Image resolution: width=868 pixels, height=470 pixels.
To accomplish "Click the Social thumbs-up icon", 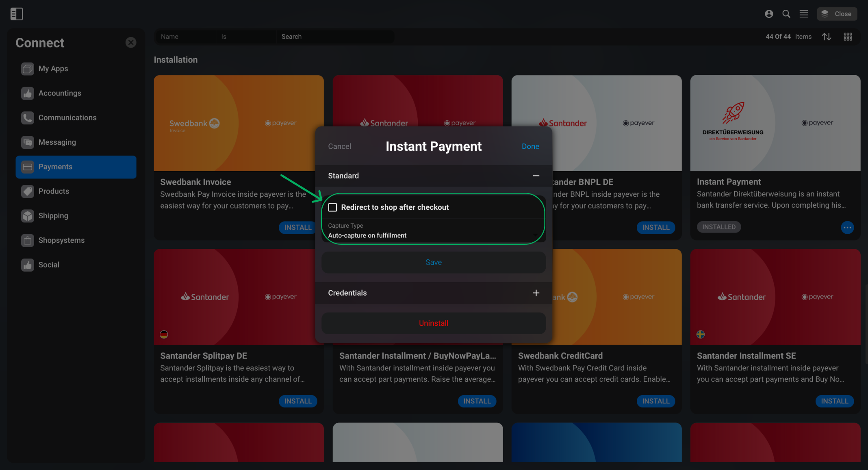I will (28, 265).
